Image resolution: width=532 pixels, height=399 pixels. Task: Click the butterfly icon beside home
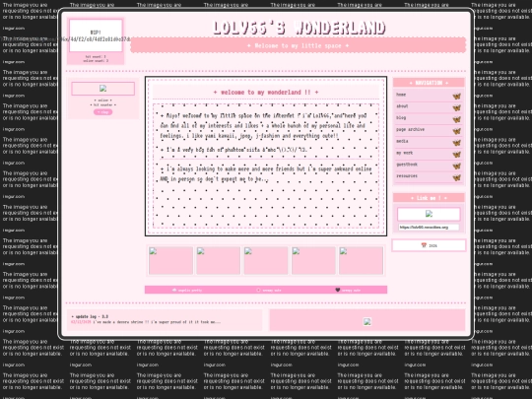coord(457,96)
